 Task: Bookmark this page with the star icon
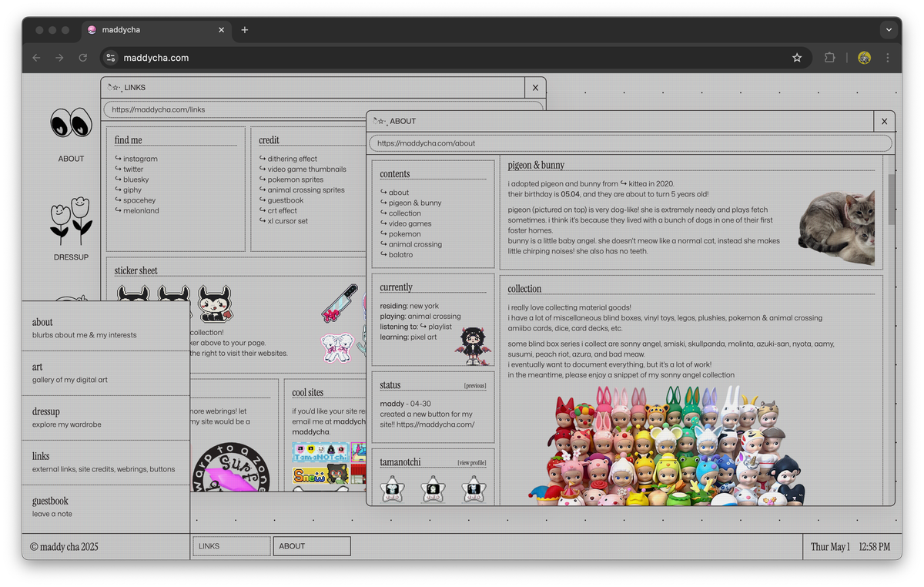[x=797, y=58]
